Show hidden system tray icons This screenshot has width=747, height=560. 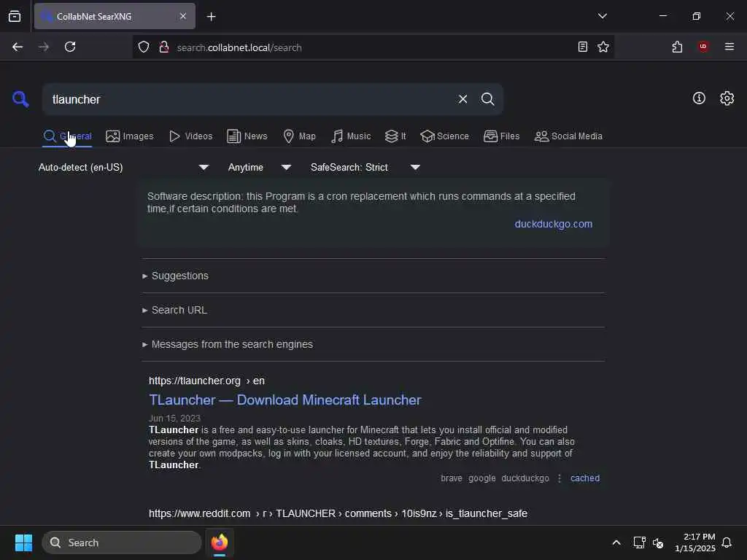tap(616, 542)
